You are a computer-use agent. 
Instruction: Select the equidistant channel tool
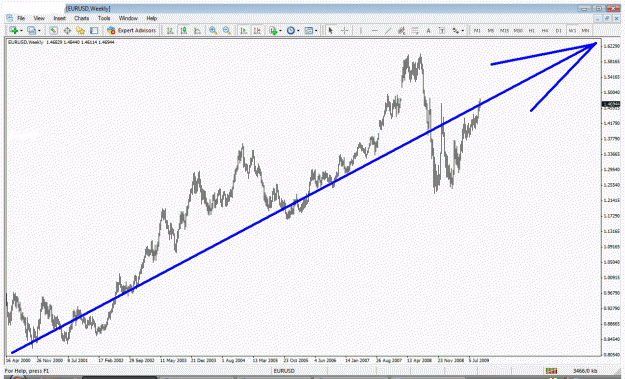[401, 30]
